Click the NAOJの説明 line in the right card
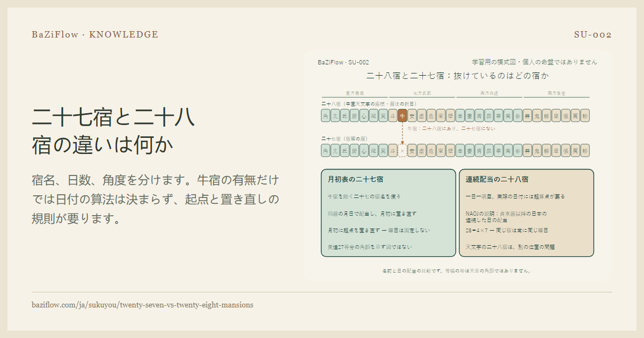This screenshot has height=338, width=644. pos(507,217)
